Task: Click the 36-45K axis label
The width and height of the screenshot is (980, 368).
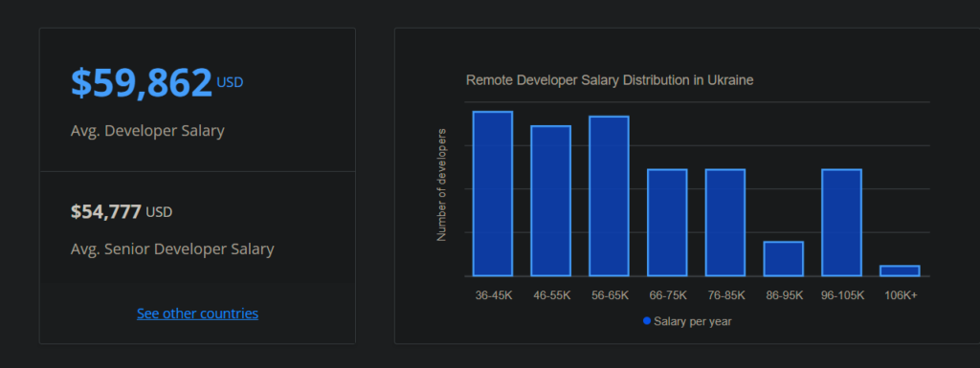Action: (x=493, y=295)
